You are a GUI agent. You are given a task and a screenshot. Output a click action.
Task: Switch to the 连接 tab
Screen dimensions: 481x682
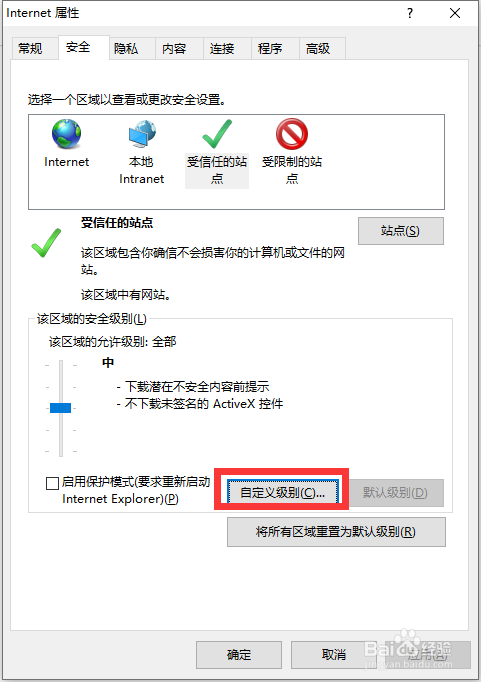(x=222, y=48)
